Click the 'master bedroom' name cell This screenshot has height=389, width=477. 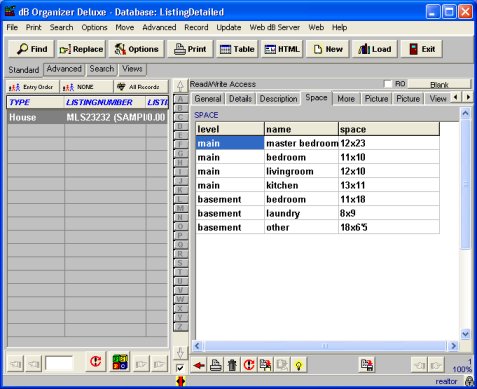(301, 143)
